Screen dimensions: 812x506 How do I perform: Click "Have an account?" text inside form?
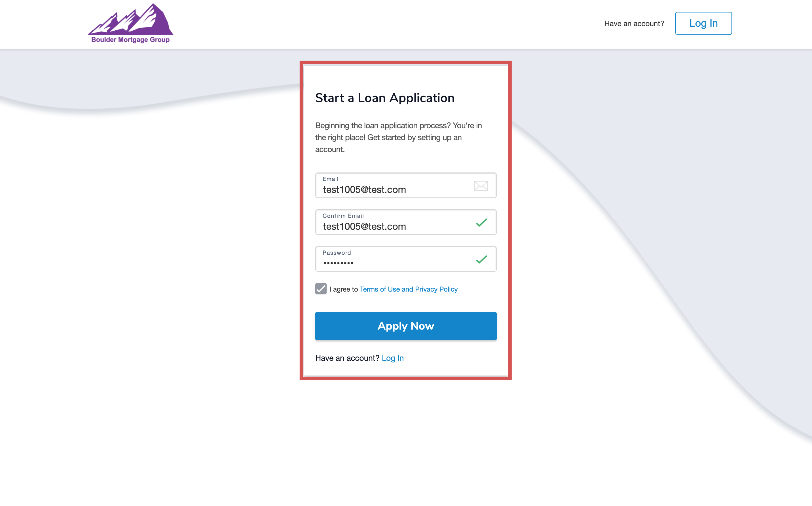[x=347, y=358]
